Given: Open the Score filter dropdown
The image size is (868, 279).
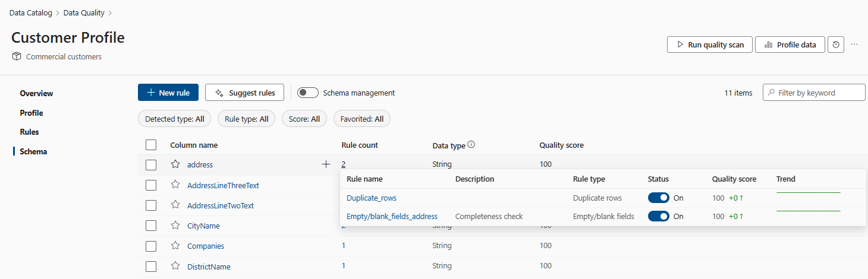Looking at the screenshot, I should pyautogui.click(x=304, y=119).
